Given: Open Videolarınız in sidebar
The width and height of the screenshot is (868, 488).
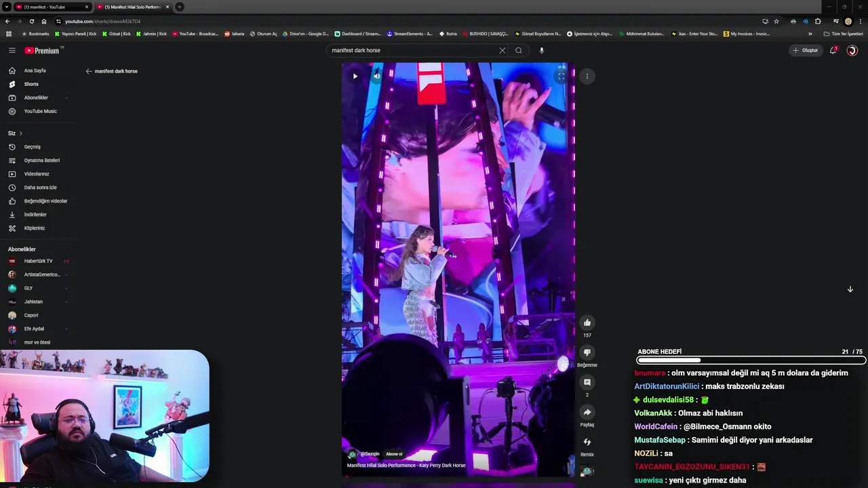Looking at the screenshot, I should pos(37,174).
